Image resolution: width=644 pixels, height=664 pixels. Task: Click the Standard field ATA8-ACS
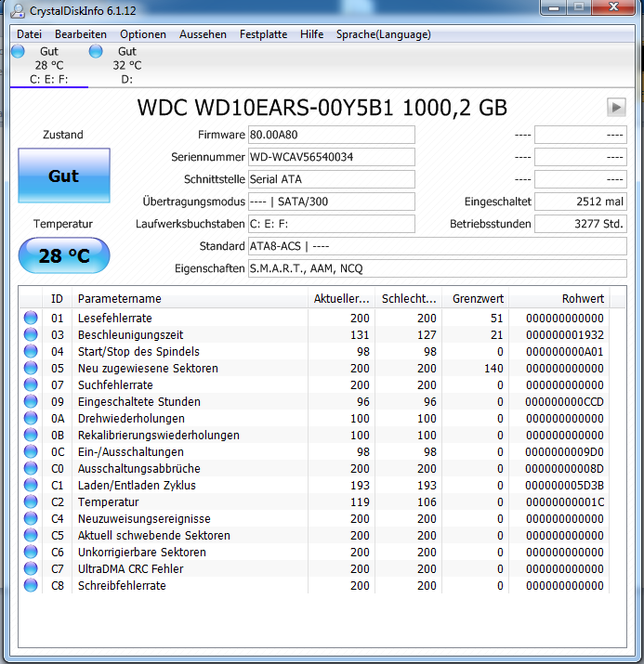(x=438, y=246)
